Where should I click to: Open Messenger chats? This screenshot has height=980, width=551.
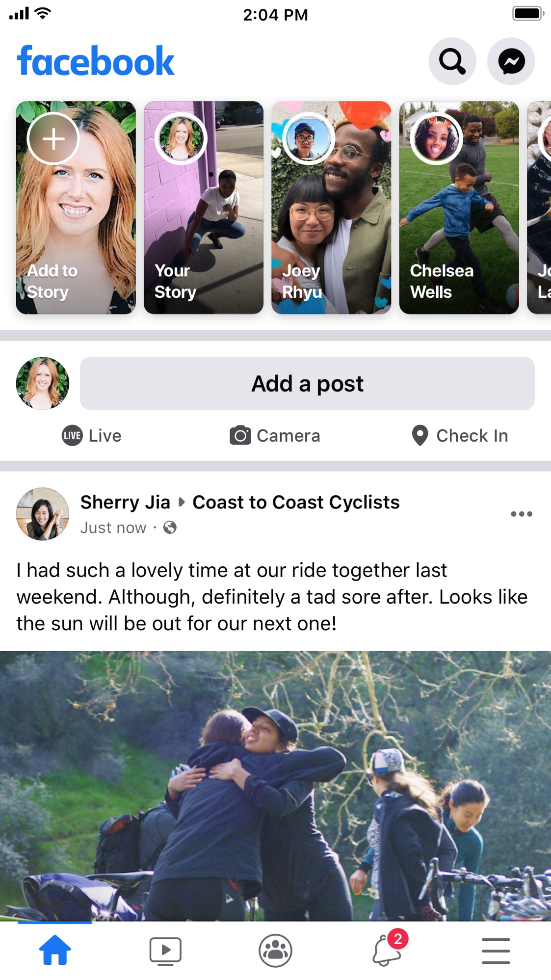tap(511, 61)
